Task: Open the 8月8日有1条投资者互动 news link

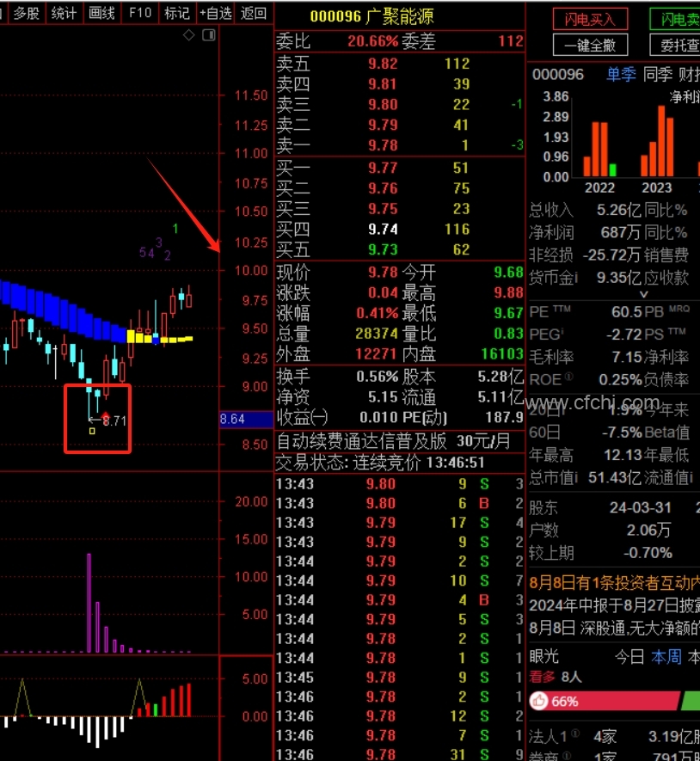Action: coord(614,582)
